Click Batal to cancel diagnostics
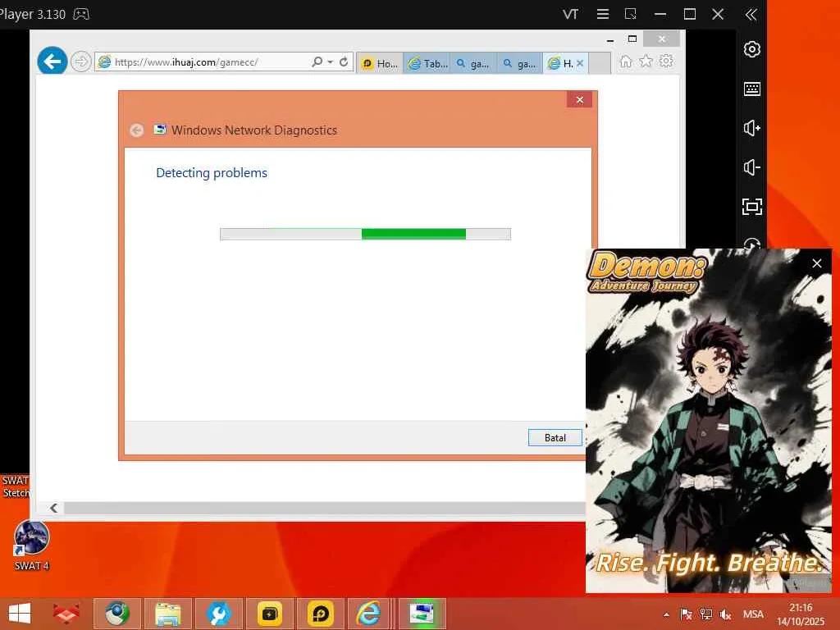 pyautogui.click(x=555, y=438)
